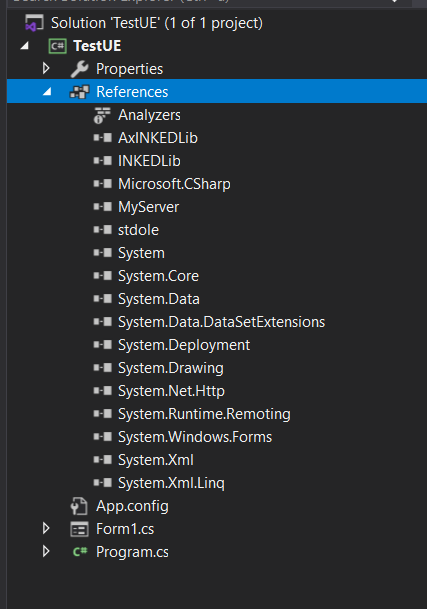Select the System.Xml reference name
Screen dimensions: 427x609
(x=156, y=461)
